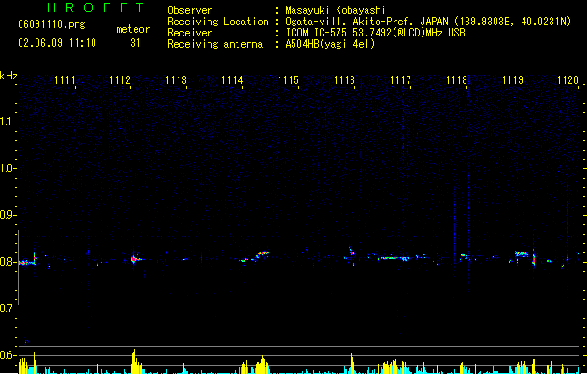Click the kHz axis unit label

(8, 76)
